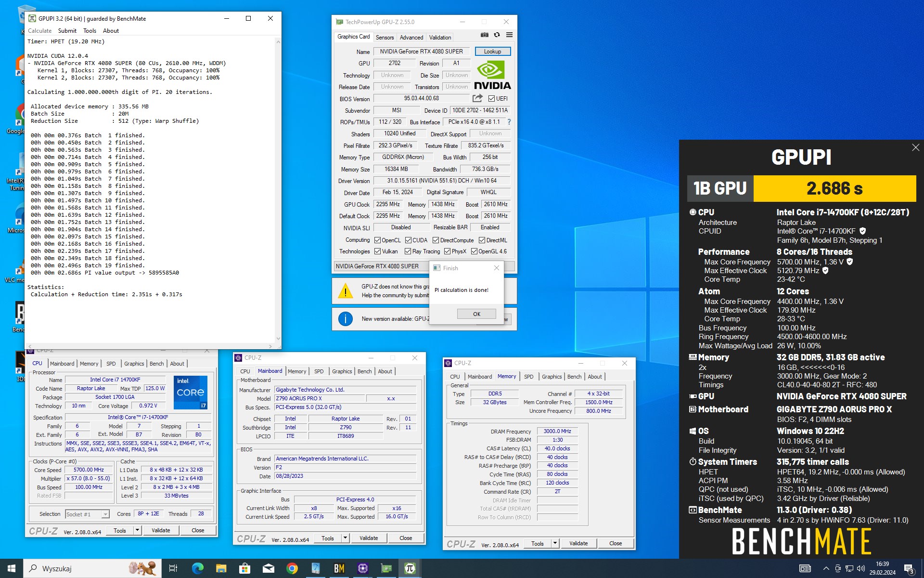Viewport: 924px width, 578px height.
Task: Open the Socket #1 selection dropdown
Action: click(87, 514)
